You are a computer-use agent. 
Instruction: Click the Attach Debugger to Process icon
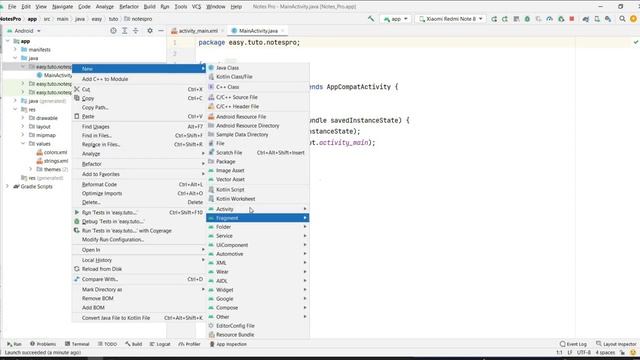point(561,19)
